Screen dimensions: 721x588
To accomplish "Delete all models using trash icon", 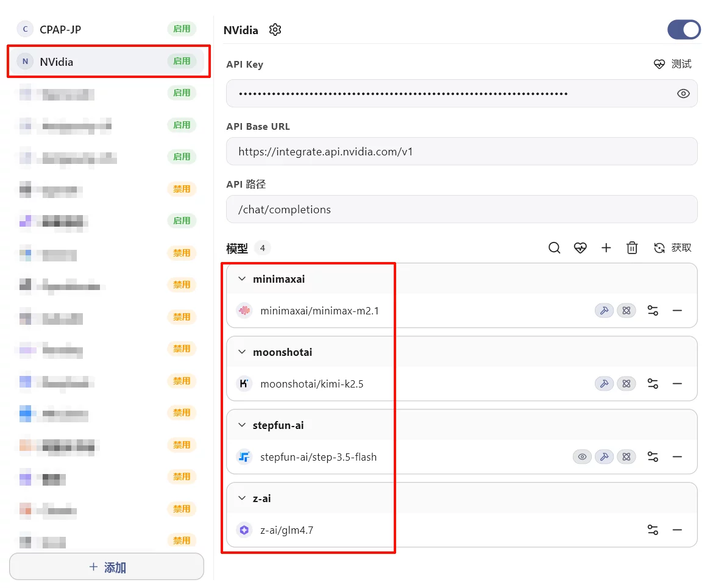I will [632, 248].
